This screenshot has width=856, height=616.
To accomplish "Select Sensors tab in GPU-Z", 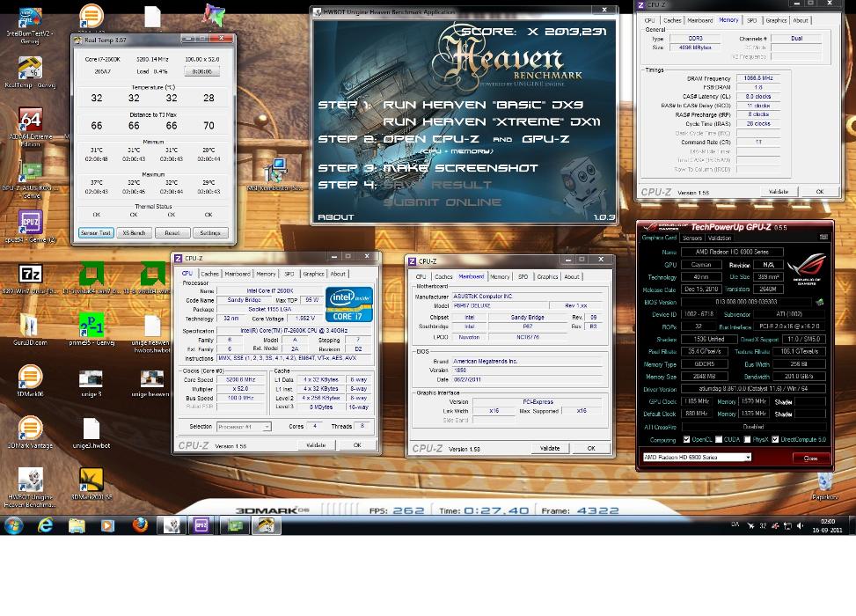I will [692, 238].
